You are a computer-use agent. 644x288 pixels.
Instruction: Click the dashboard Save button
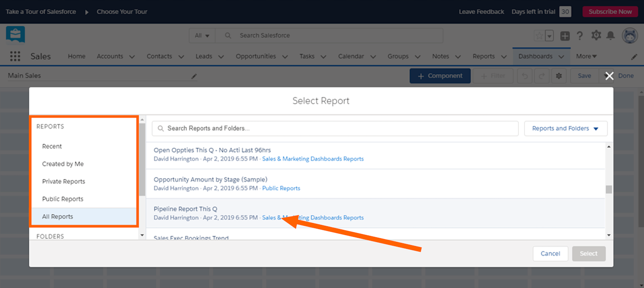(x=585, y=76)
